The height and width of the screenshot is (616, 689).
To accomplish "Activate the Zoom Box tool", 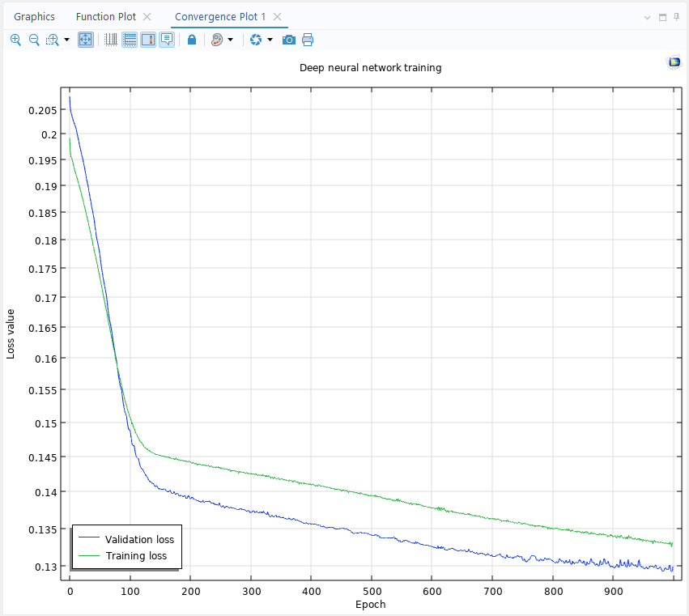I will [53, 40].
